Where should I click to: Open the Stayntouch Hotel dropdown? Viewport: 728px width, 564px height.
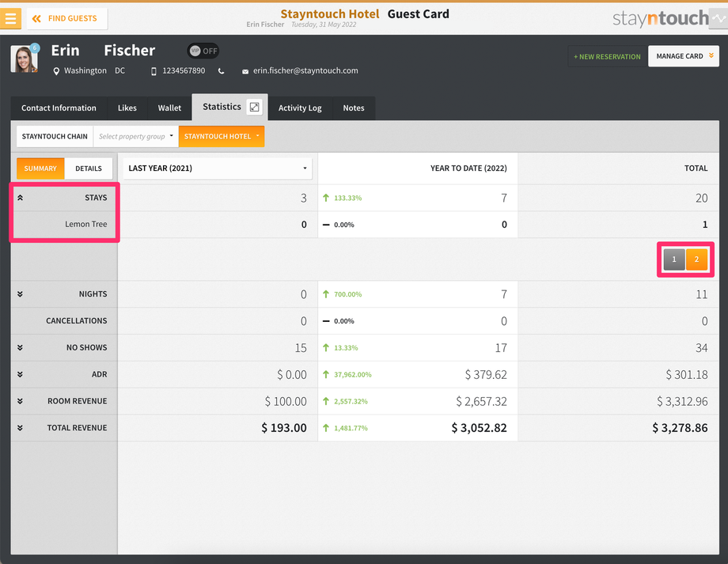[222, 137]
